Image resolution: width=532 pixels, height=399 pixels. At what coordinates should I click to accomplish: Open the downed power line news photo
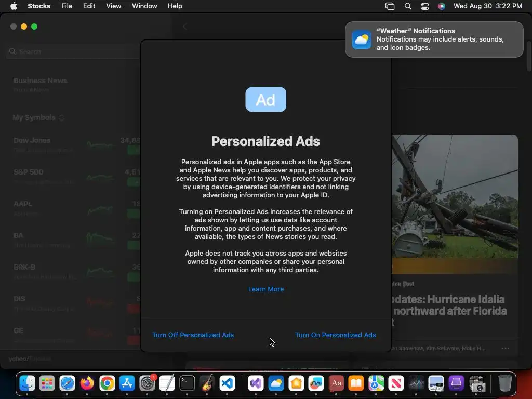point(455,196)
